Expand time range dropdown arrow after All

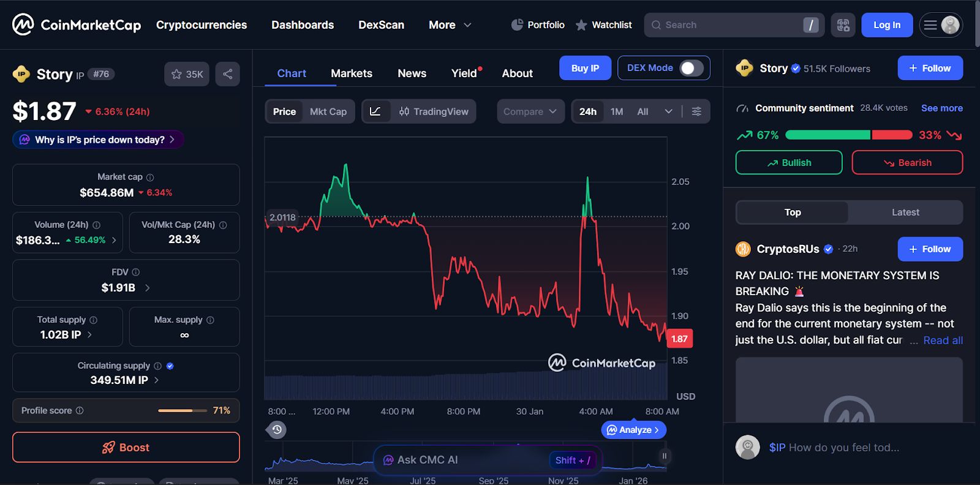tap(668, 111)
